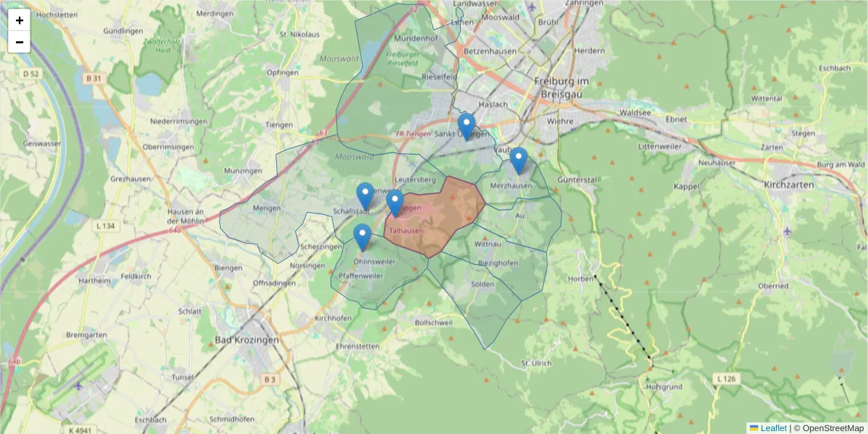Image resolution: width=868 pixels, height=434 pixels.
Task: Click the L 126 road label
Action: [x=727, y=378]
